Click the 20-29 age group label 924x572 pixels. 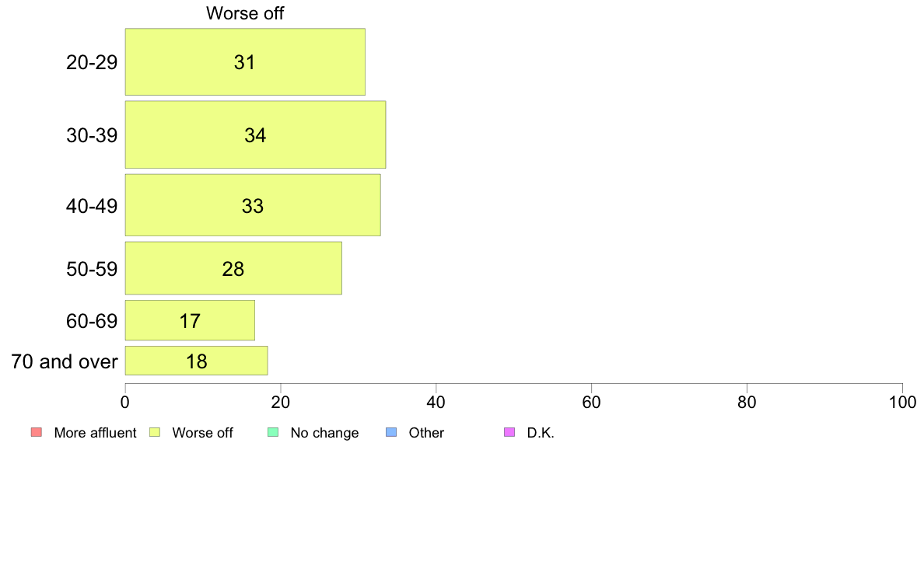pos(92,62)
